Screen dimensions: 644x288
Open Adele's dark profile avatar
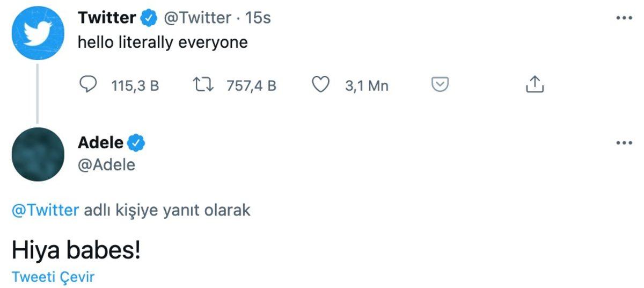point(38,154)
